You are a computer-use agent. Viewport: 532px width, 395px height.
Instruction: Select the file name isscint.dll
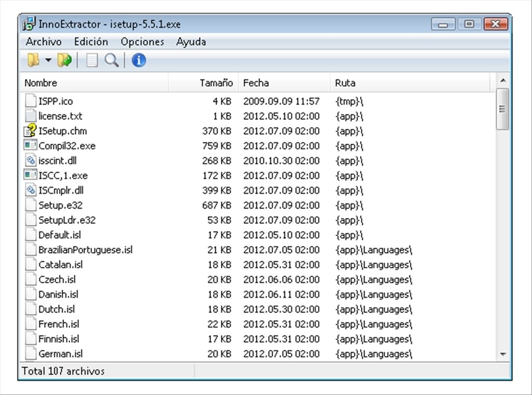[58, 160]
